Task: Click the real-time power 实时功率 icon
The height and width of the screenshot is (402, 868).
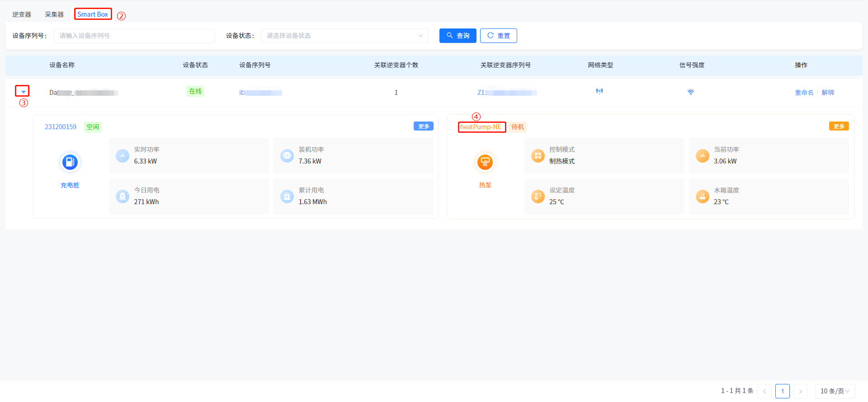Action: 123,156
